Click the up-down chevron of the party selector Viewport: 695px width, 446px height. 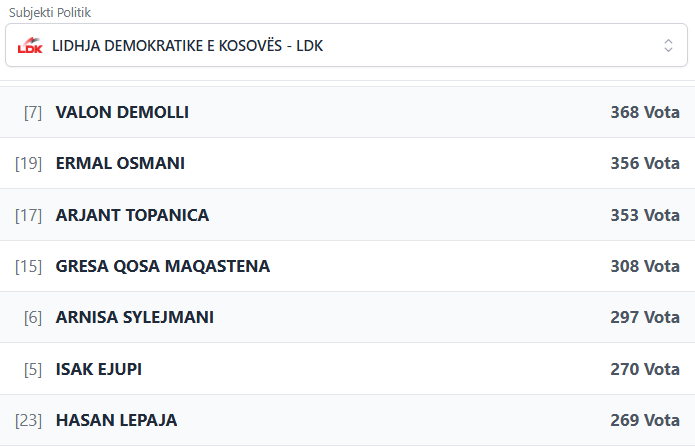pyautogui.click(x=669, y=46)
